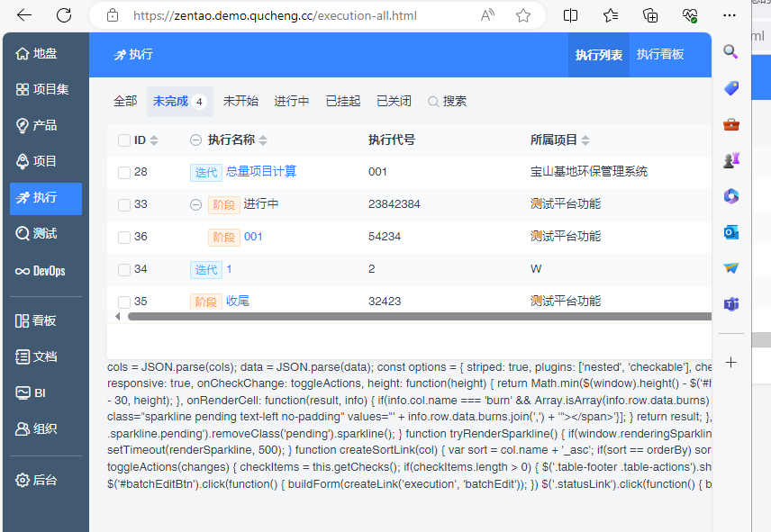Select the checkbox for row ID 34

pos(124,269)
